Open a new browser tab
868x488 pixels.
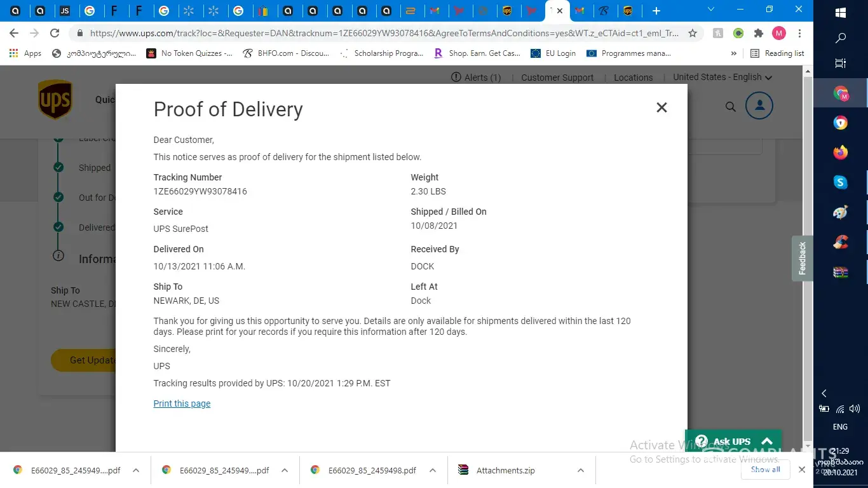(x=656, y=11)
